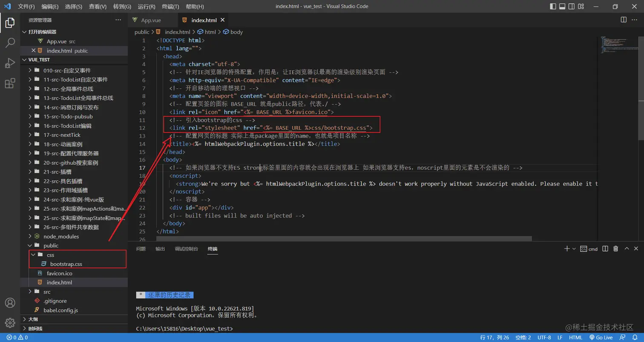
Task: Expand the src folder
Action: [x=74, y=292]
